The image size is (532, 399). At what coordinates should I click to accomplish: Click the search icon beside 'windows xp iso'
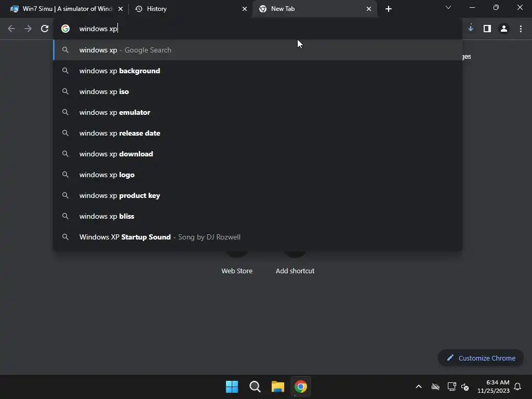point(65,91)
